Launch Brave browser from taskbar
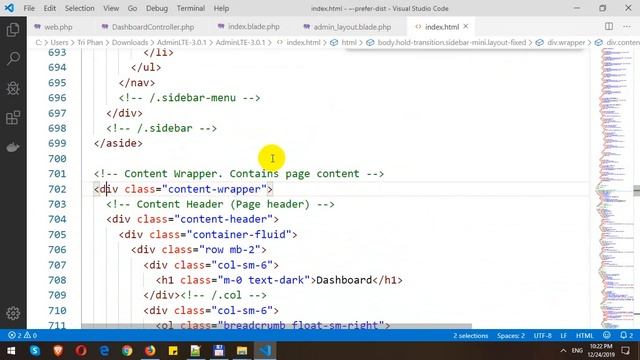 (x=58, y=351)
